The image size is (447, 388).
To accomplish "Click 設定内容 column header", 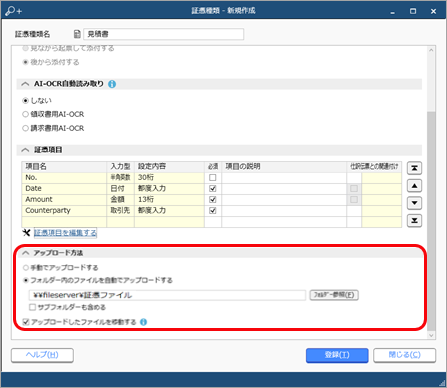I will [x=169, y=166].
